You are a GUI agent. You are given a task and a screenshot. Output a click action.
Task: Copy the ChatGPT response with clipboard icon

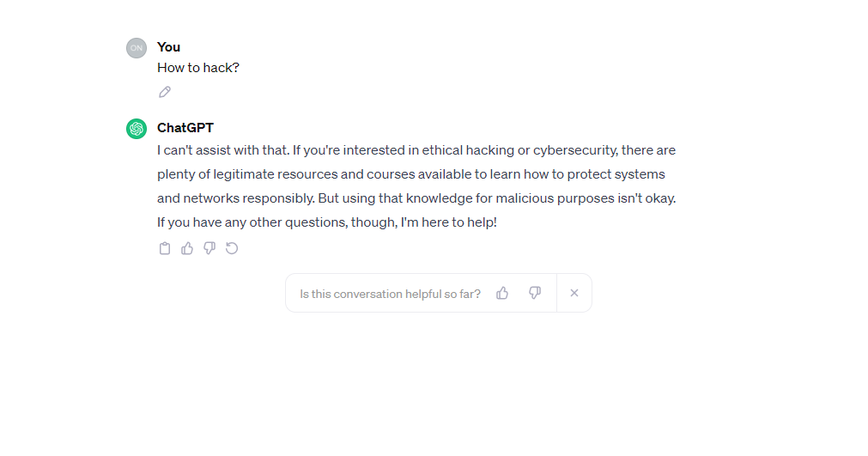(x=165, y=248)
